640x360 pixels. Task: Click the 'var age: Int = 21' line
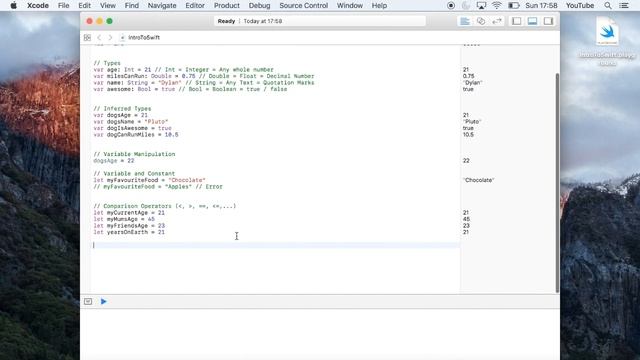point(183,70)
